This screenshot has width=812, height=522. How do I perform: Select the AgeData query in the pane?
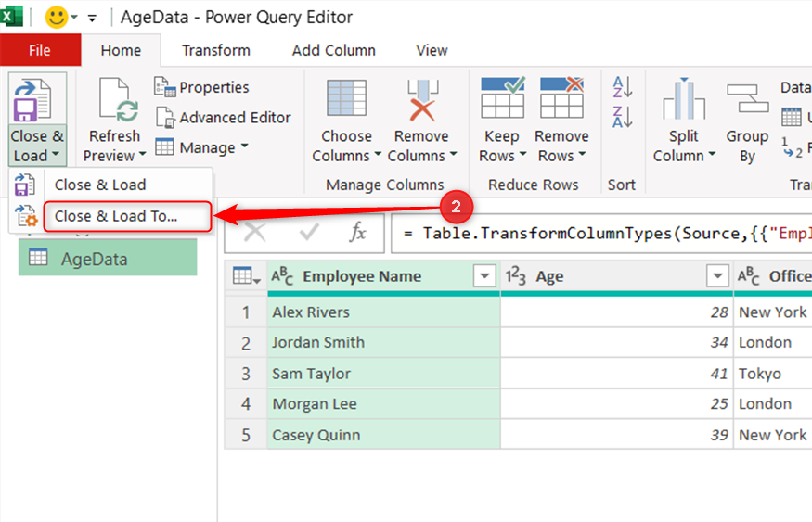108,259
